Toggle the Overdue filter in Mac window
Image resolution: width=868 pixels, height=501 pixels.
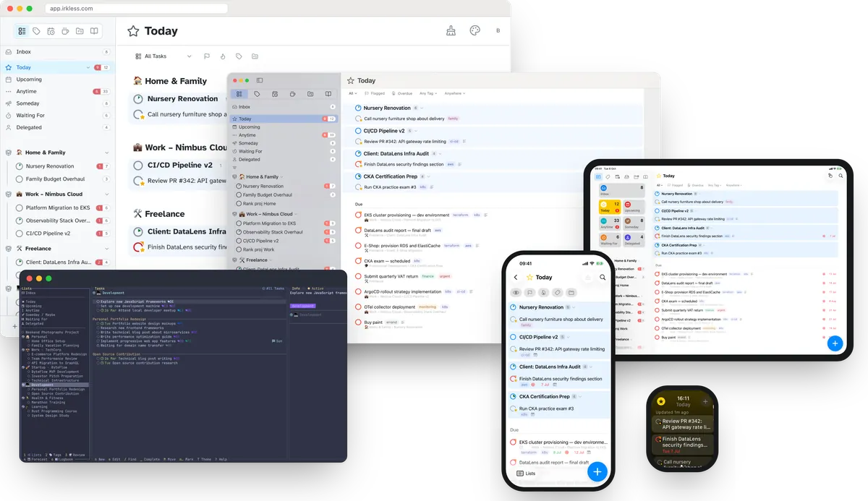pos(402,93)
